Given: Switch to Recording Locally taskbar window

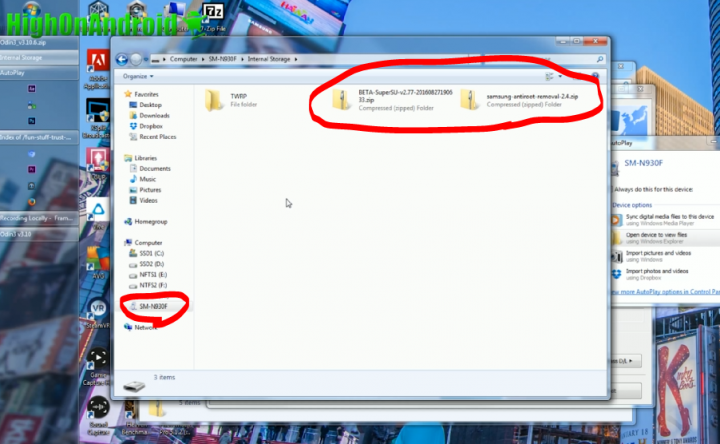Looking at the screenshot, I should [39, 218].
